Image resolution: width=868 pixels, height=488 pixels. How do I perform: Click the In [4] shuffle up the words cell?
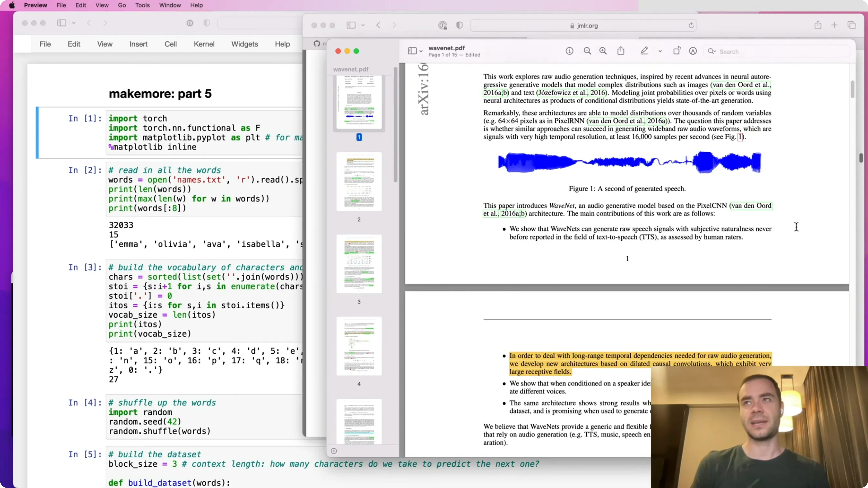(205, 417)
